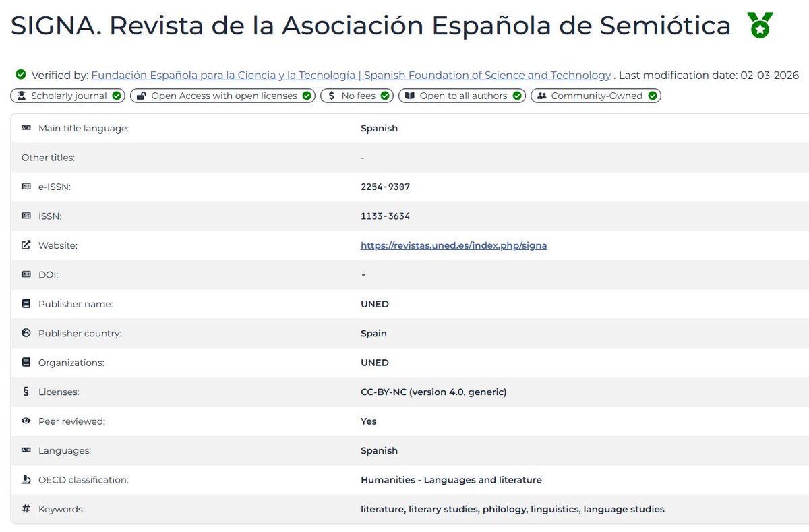Click the barcode icon beside 'ISSN:' (1133-3634 row)
The image size is (809, 532).
pyautogui.click(x=26, y=216)
